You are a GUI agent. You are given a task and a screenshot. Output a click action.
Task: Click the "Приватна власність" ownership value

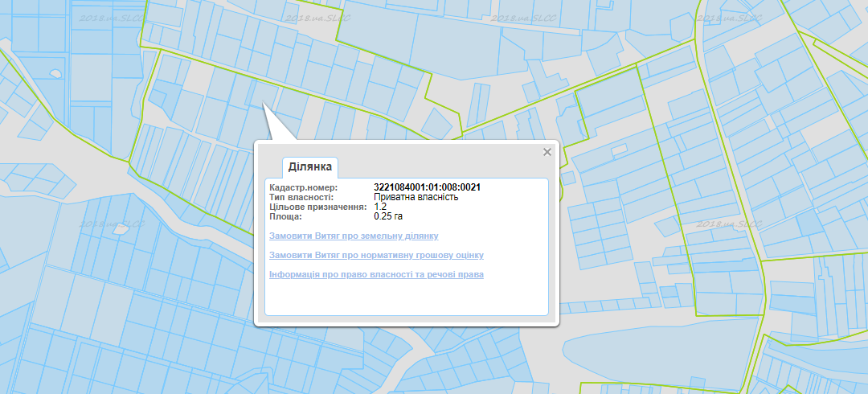coord(416,197)
